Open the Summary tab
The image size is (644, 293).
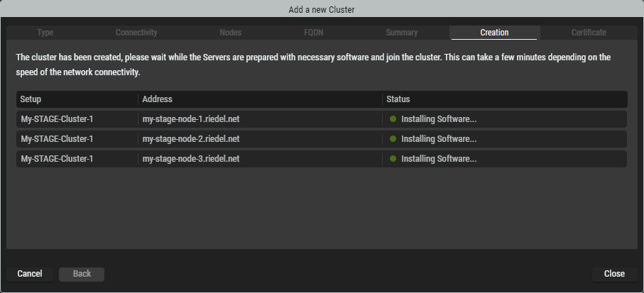pyautogui.click(x=402, y=33)
